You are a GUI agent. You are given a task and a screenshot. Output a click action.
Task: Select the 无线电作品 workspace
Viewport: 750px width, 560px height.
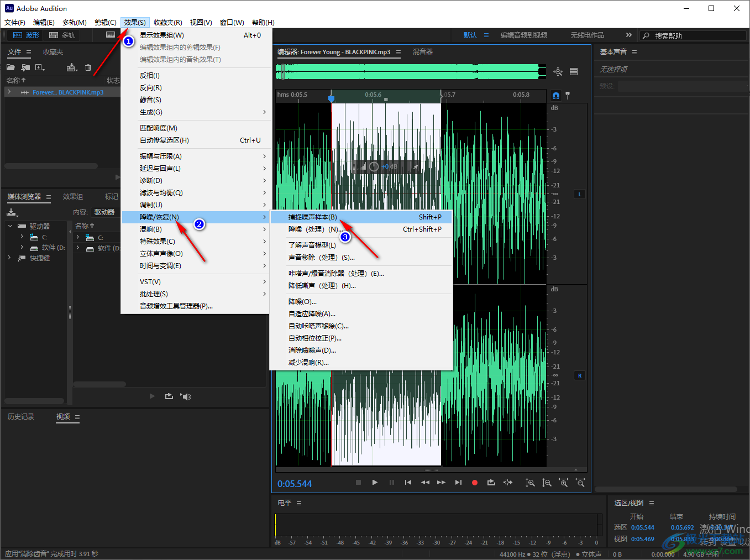tap(587, 35)
